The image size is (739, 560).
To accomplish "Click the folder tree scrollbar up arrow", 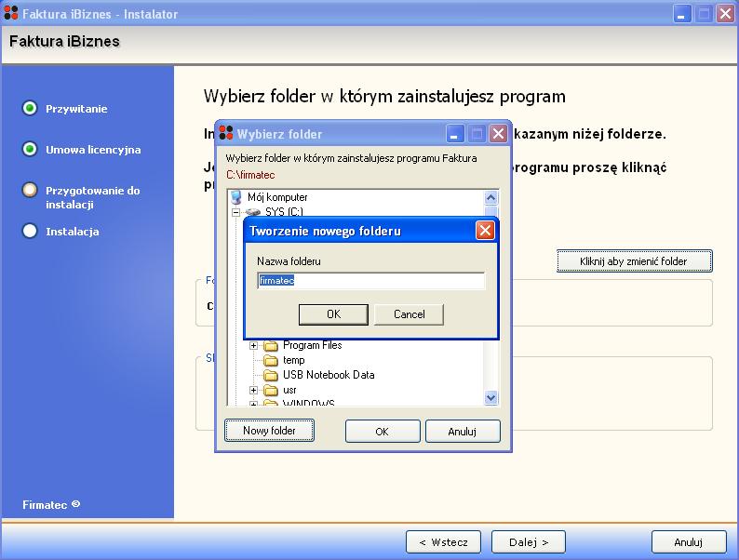I will point(490,197).
